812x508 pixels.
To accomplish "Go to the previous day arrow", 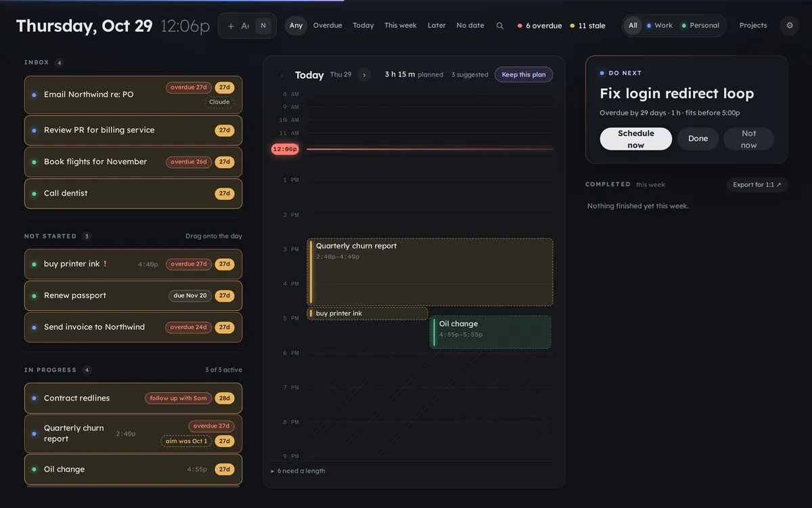I will pos(282,75).
